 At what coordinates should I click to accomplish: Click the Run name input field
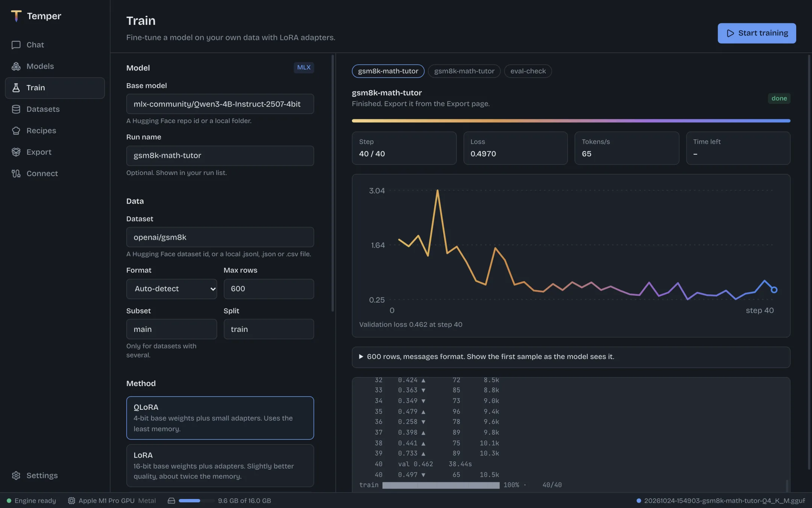(x=220, y=155)
